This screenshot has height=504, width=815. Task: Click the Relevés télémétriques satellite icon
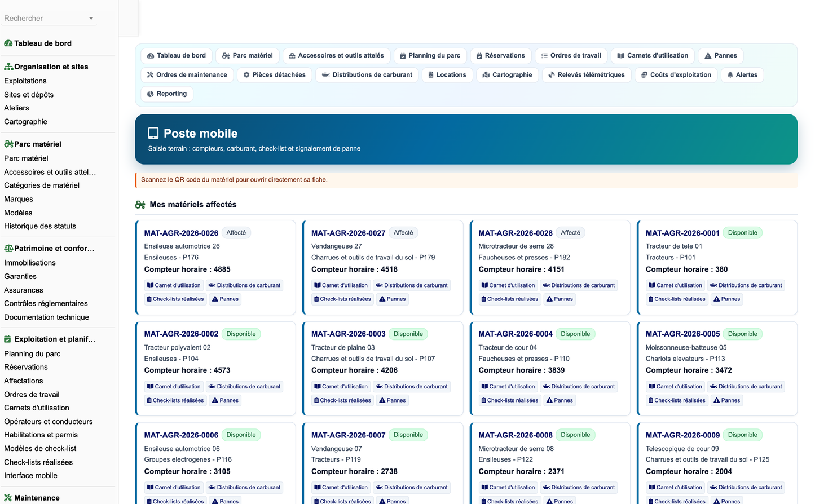pos(552,74)
